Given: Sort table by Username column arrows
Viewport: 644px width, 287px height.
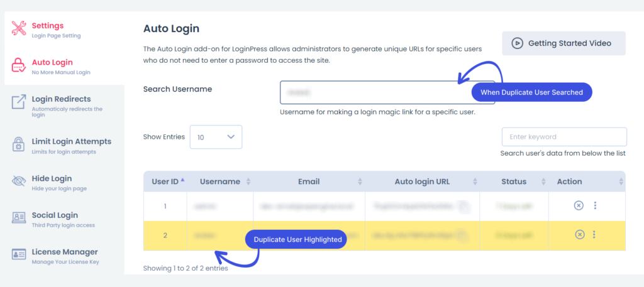Looking at the screenshot, I should (x=248, y=181).
